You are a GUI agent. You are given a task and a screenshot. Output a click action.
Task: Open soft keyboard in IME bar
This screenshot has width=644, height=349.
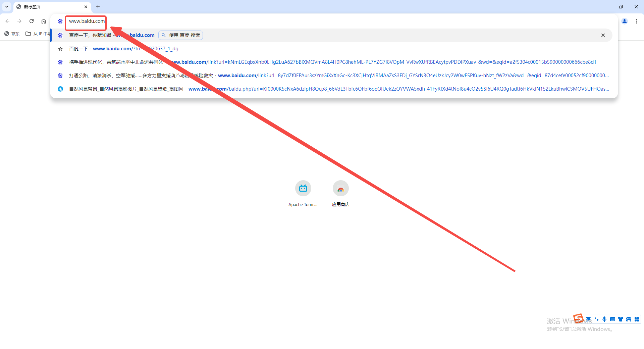coord(612,319)
